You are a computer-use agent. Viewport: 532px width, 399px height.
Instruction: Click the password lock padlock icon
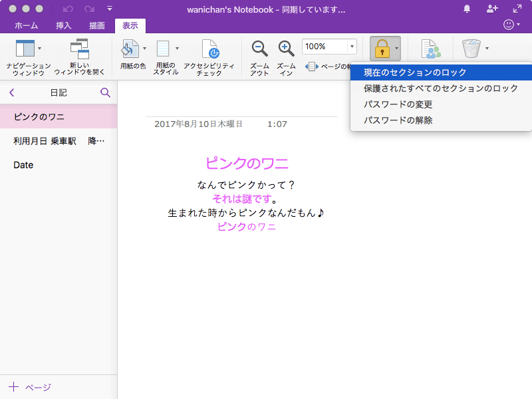pyautogui.click(x=382, y=49)
